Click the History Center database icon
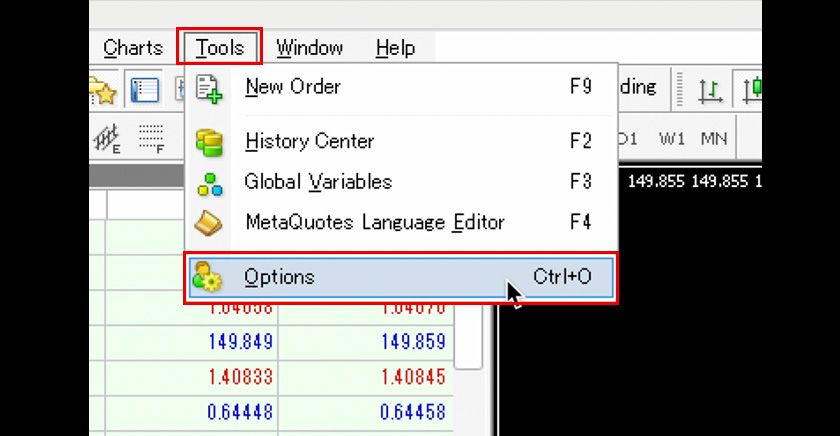 209,143
